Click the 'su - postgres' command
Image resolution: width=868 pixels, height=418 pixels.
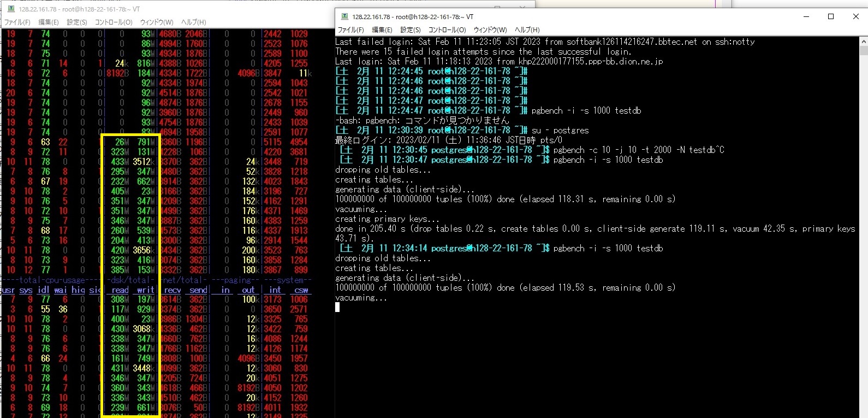coord(560,130)
